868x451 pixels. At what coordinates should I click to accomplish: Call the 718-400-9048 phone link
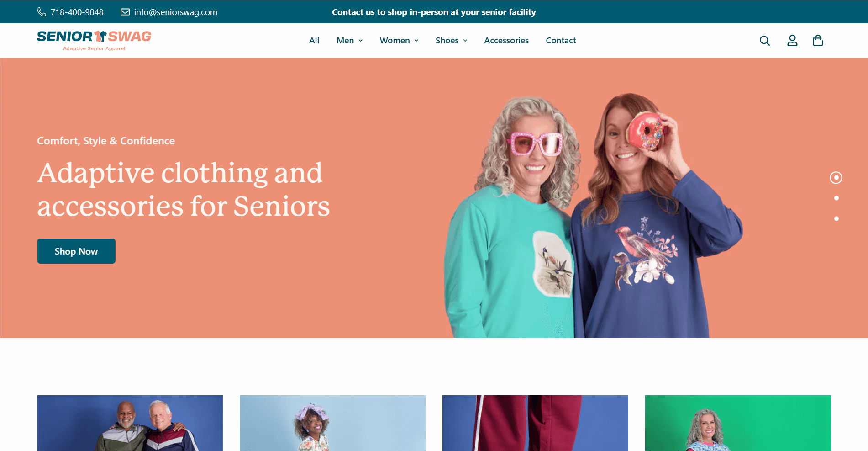[x=77, y=12]
